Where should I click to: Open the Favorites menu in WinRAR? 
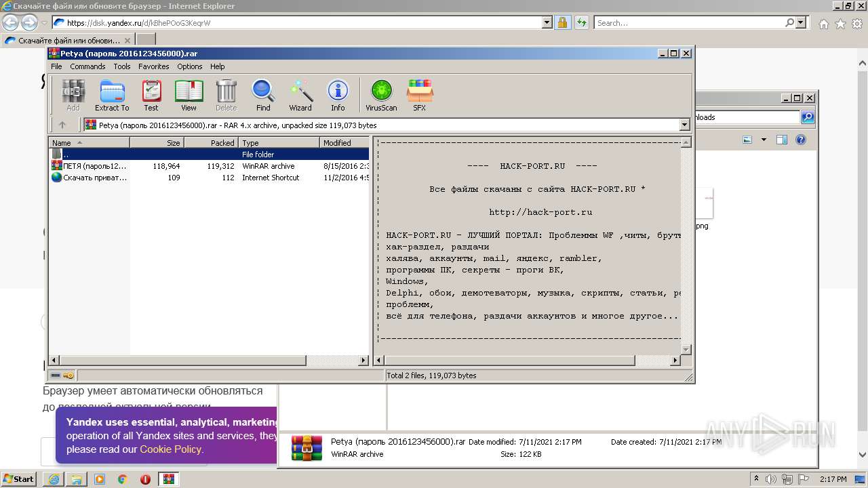point(154,66)
